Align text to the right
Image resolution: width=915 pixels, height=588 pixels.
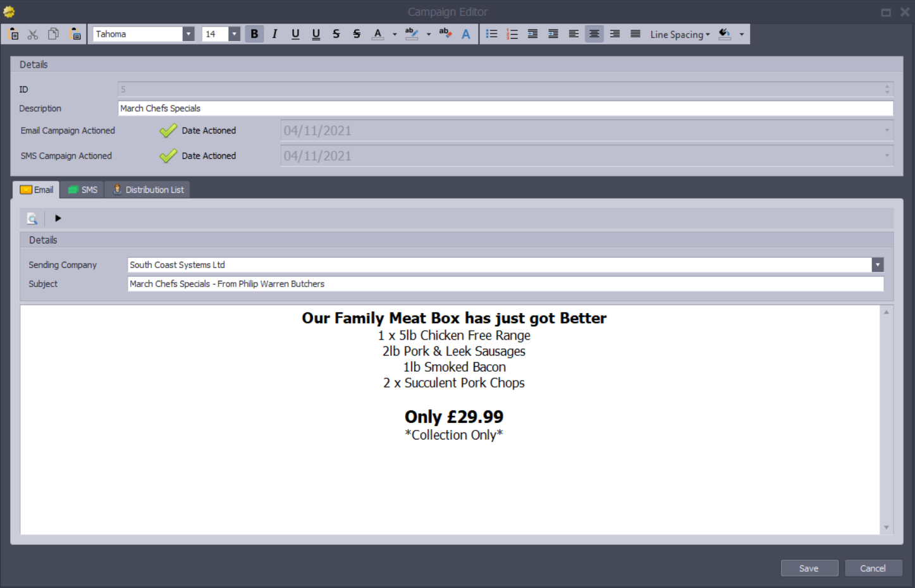point(615,34)
